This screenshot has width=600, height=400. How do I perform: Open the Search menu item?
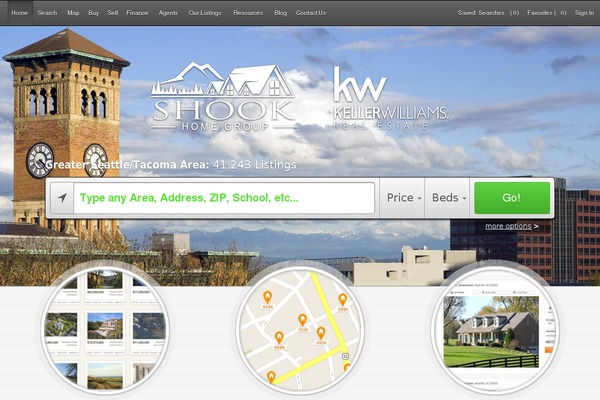47,13
